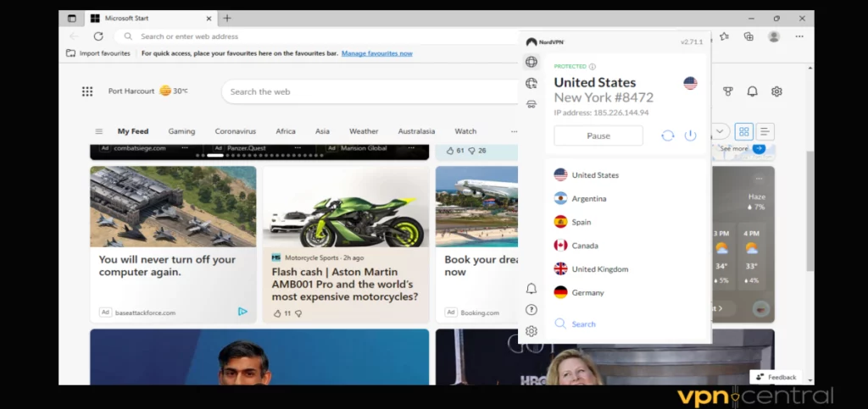Open Microsoft Start notifications bell

coord(753,91)
